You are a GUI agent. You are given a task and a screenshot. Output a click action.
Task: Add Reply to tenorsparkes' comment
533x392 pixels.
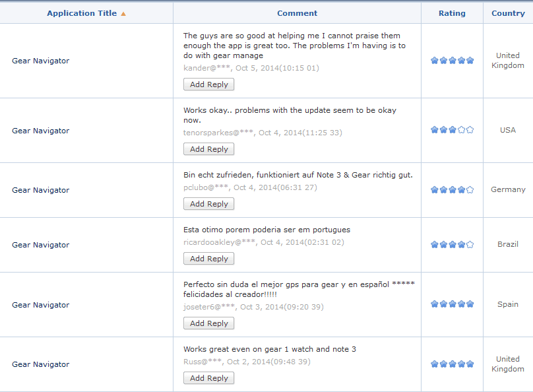pos(208,149)
